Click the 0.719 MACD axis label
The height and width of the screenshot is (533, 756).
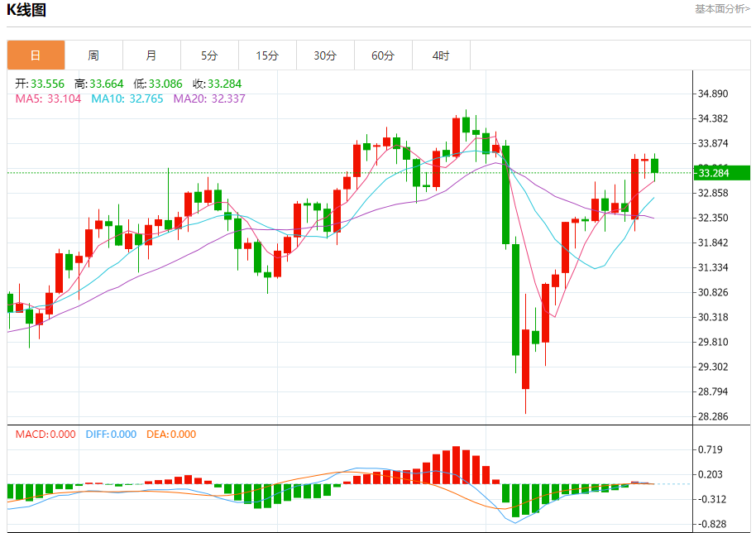coord(711,449)
